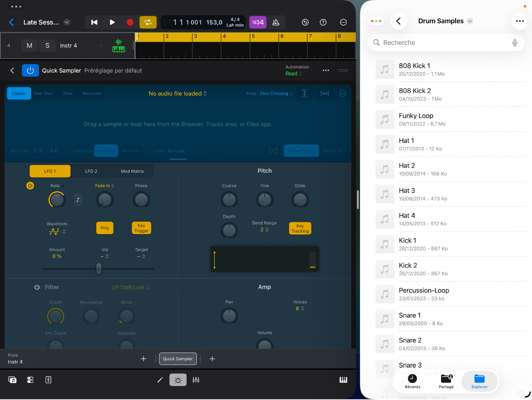Disable the LFO 1 power toggle

point(30,185)
